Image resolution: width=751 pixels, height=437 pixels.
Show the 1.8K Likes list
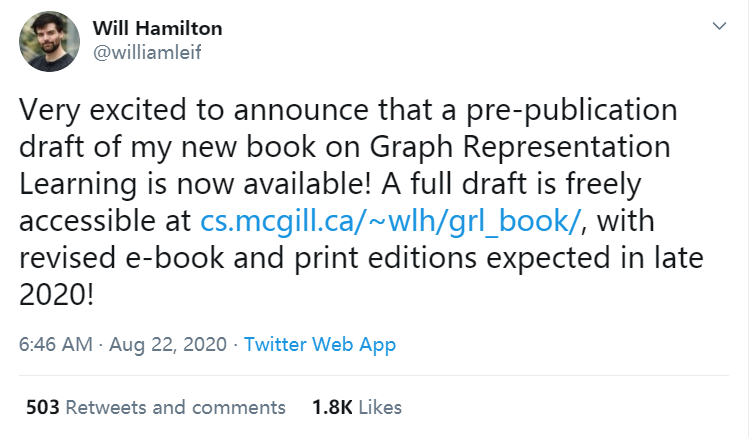pyautogui.click(x=356, y=407)
